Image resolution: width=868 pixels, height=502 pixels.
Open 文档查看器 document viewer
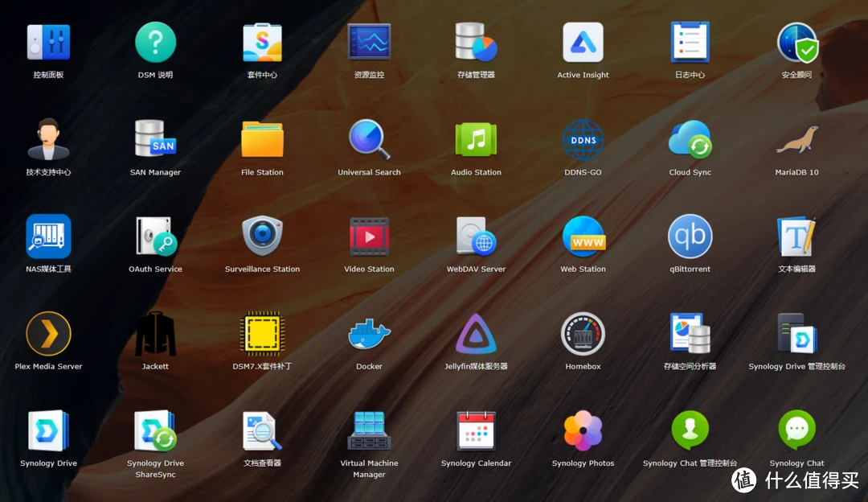point(262,431)
